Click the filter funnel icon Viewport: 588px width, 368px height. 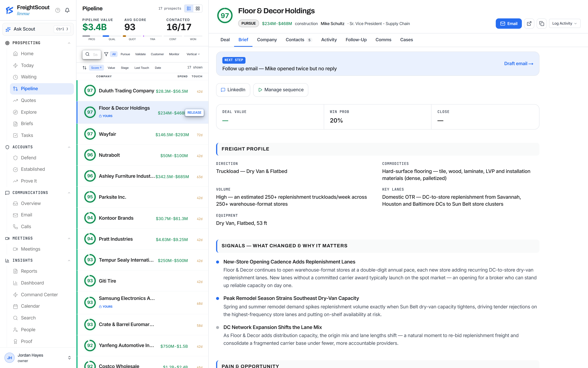(x=106, y=54)
